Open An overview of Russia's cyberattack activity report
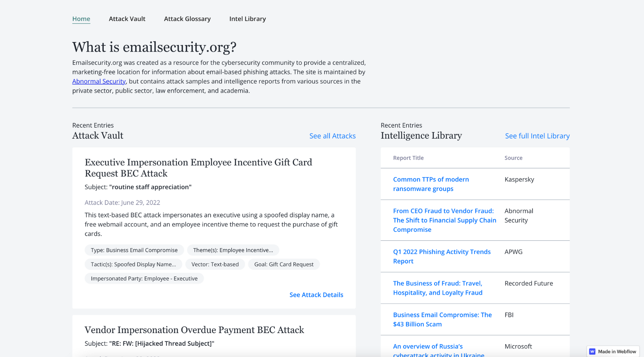 (x=439, y=350)
